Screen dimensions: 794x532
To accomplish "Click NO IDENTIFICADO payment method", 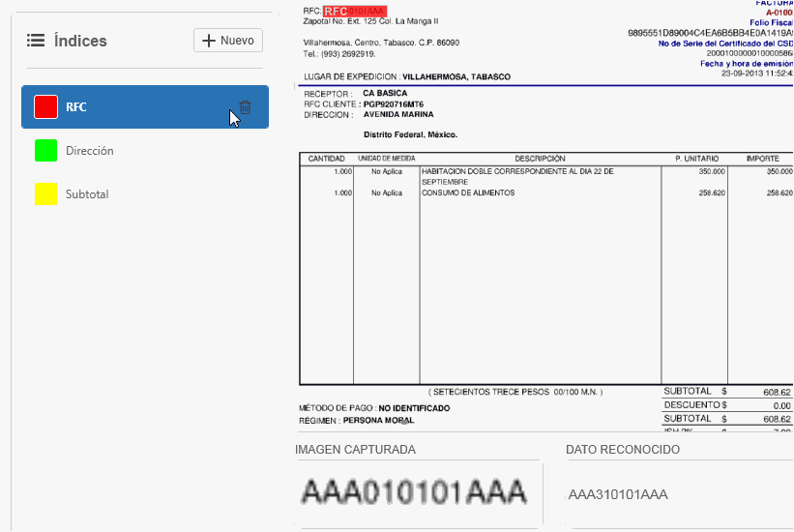I will [x=414, y=408].
